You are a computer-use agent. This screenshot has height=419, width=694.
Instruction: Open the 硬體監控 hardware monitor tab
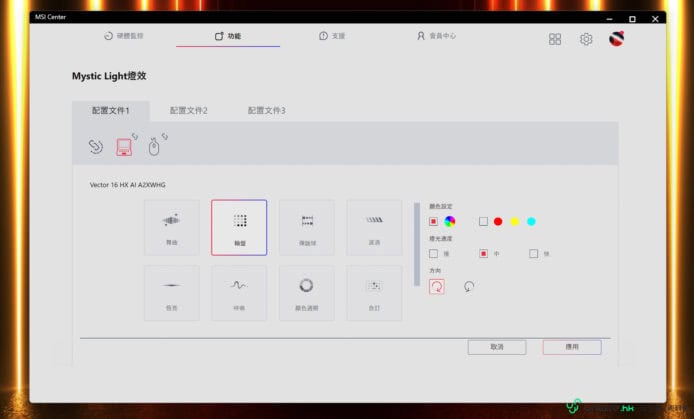pyautogui.click(x=124, y=36)
